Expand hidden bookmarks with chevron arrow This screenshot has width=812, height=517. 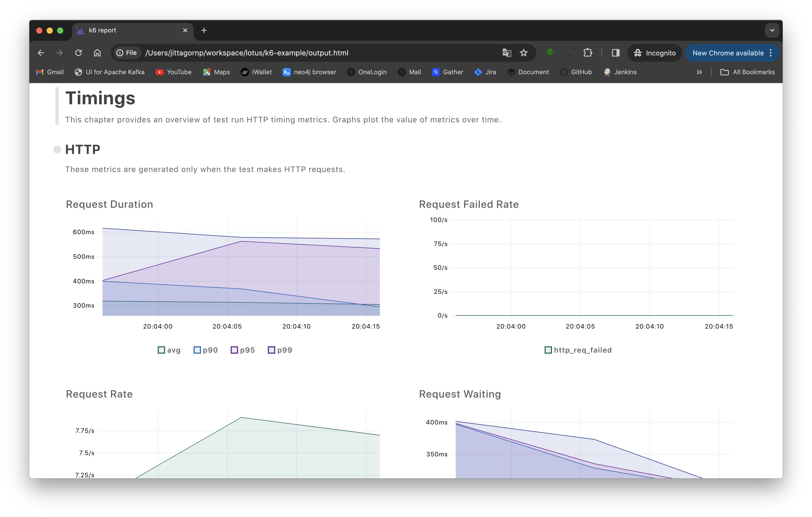tap(700, 72)
